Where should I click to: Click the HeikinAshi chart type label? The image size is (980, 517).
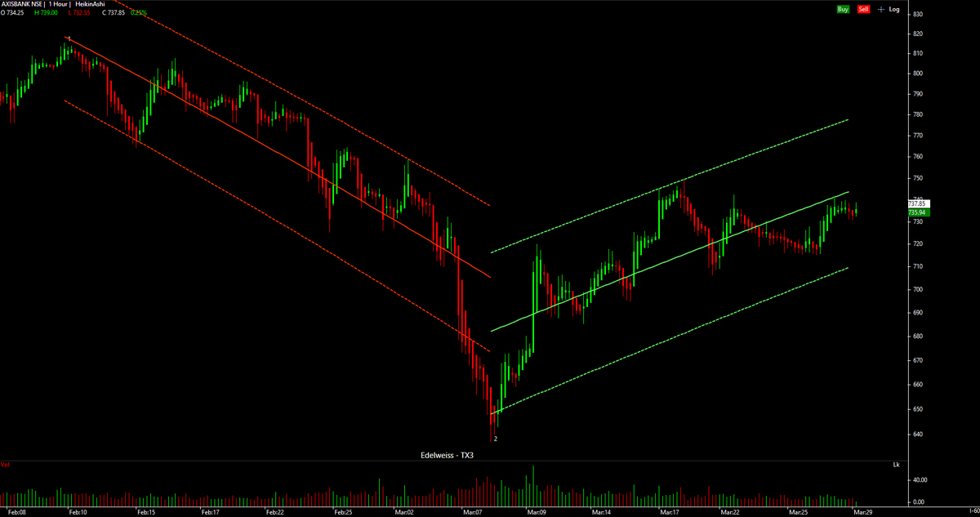(x=89, y=4)
